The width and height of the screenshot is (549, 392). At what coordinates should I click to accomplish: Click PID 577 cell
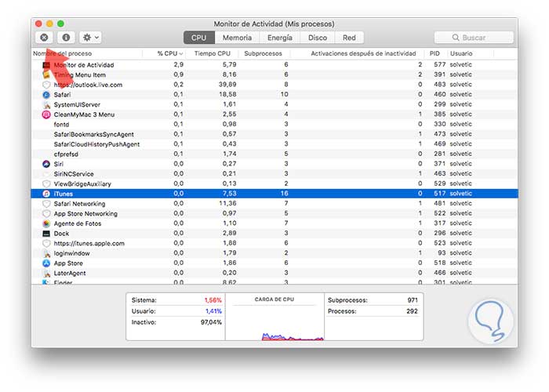(x=439, y=65)
